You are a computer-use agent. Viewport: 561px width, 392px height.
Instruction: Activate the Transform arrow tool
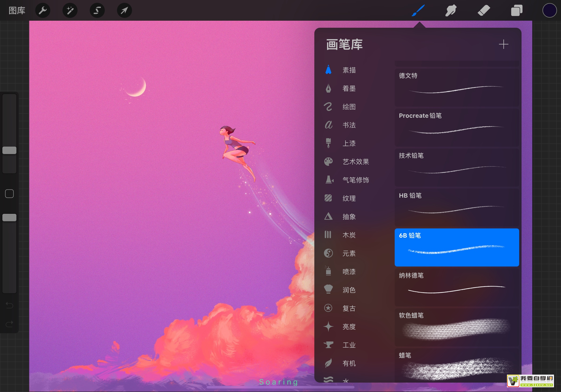click(x=124, y=11)
